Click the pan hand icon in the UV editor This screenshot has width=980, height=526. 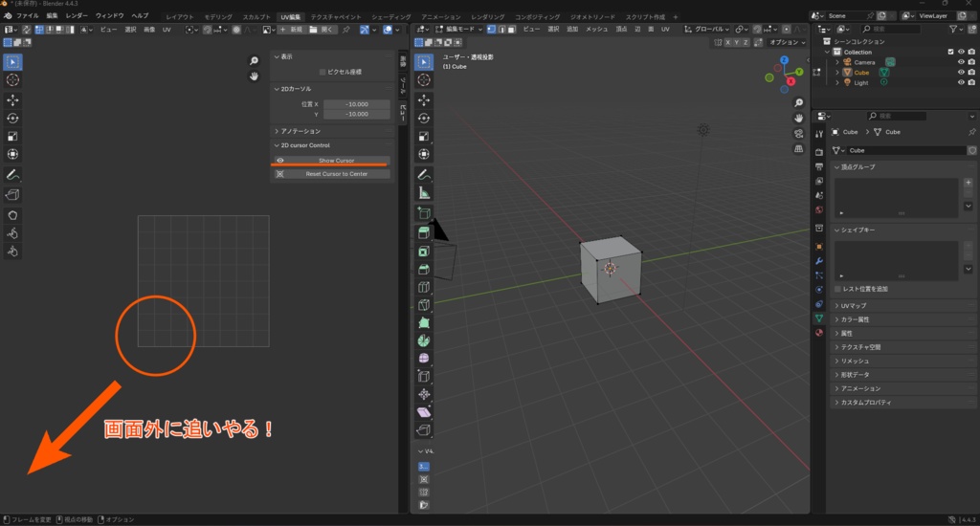(254, 77)
